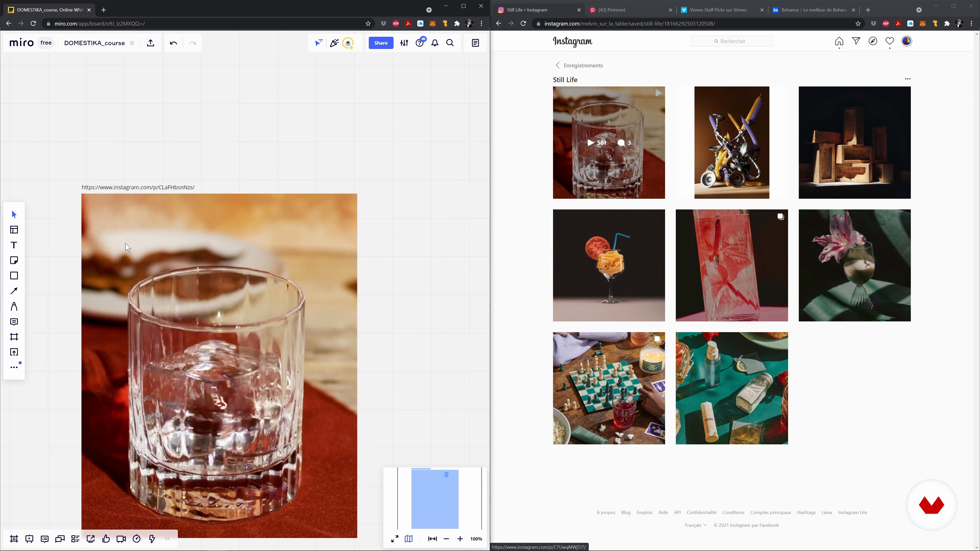
Task: Fit board to screen in Miro
Action: click(x=433, y=539)
